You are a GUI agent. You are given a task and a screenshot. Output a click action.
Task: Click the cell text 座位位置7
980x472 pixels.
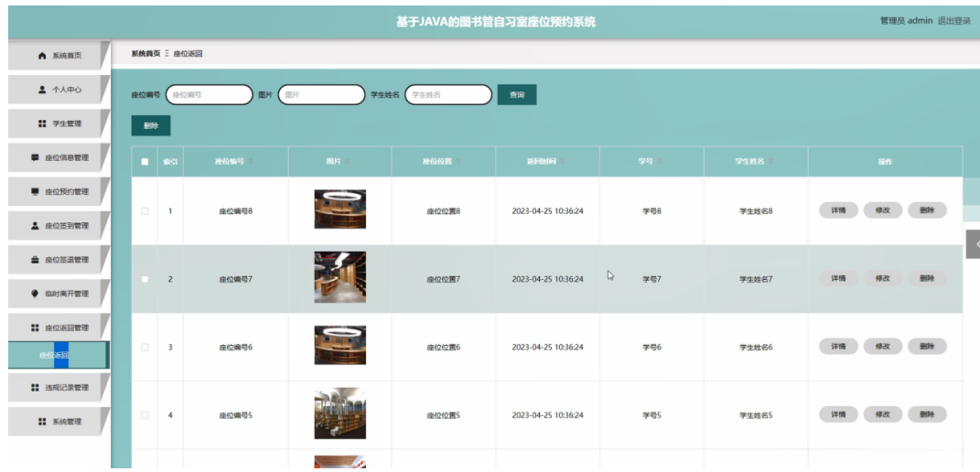pos(444,279)
